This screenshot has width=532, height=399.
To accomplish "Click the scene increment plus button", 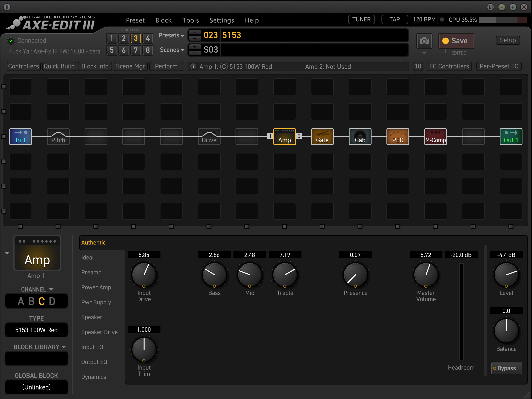I will tap(195, 47).
